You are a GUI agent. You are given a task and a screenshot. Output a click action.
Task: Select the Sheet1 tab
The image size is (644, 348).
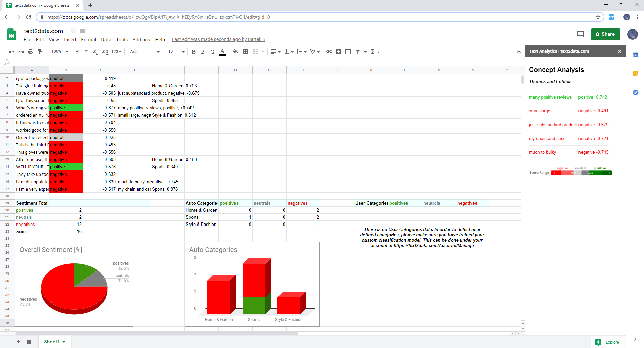pos(54,342)
